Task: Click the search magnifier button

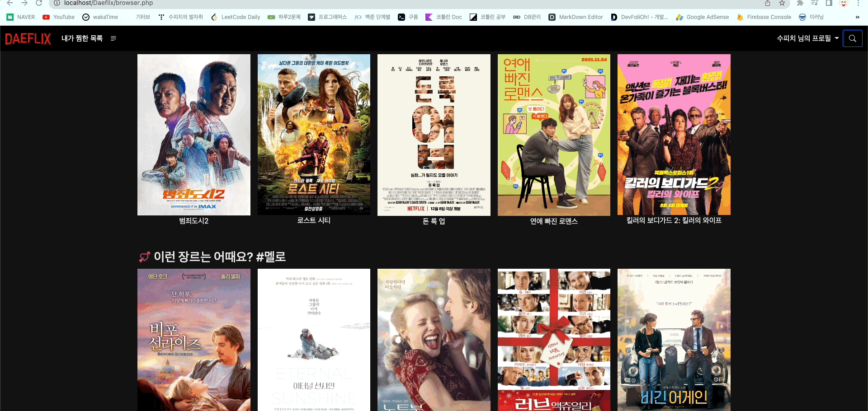Action: click(x=853, y=38)
